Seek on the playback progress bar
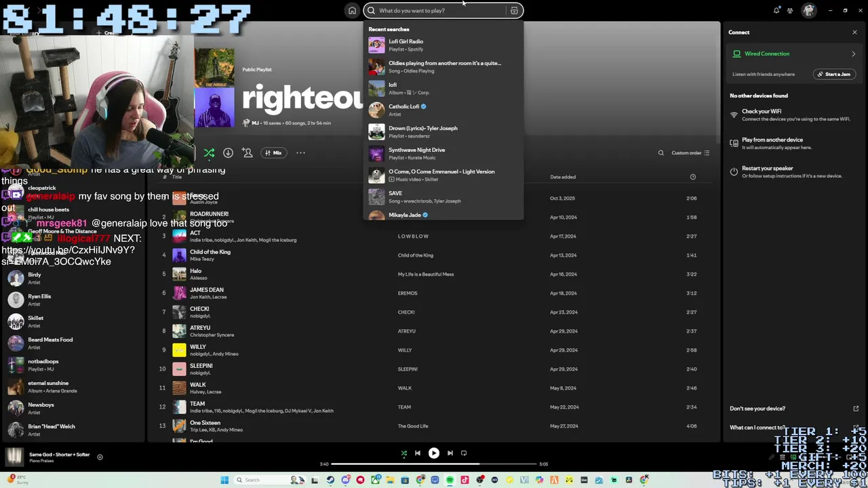868x488 pixels. [x=434, y=464]
